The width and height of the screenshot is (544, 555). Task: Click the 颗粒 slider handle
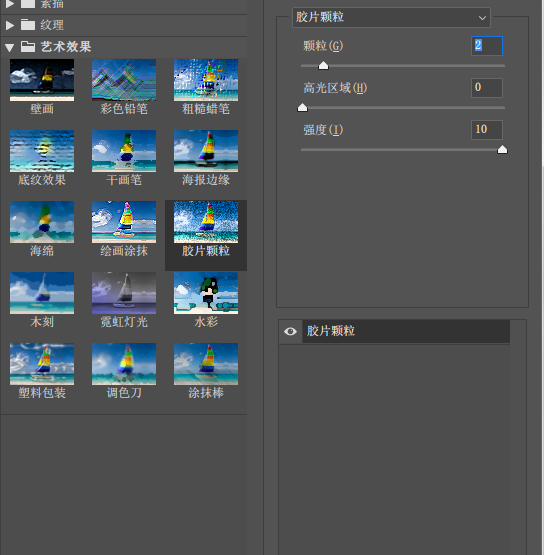(323, 65)
